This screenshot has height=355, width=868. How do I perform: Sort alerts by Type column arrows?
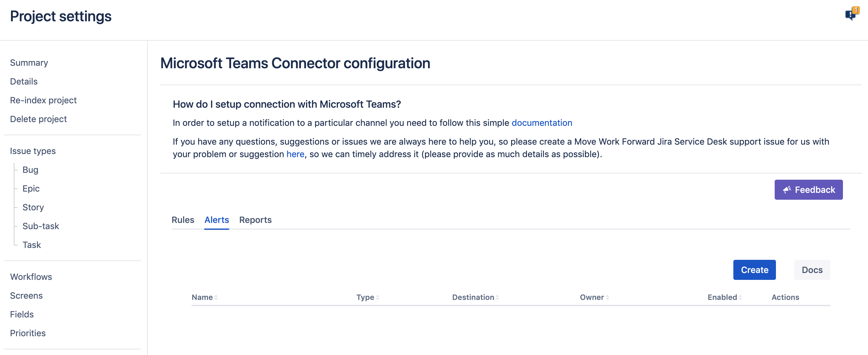[x=377, y=297]
